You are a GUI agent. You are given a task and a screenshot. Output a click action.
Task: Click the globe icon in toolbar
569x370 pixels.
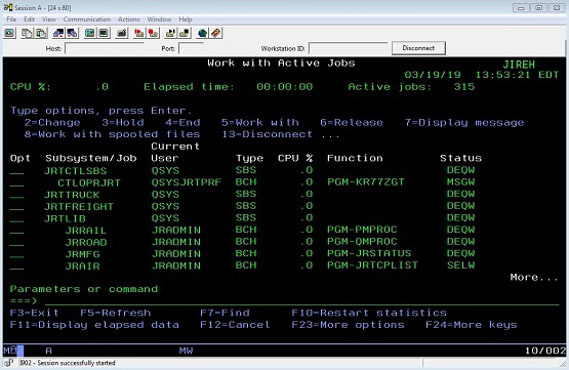(202, 33)
